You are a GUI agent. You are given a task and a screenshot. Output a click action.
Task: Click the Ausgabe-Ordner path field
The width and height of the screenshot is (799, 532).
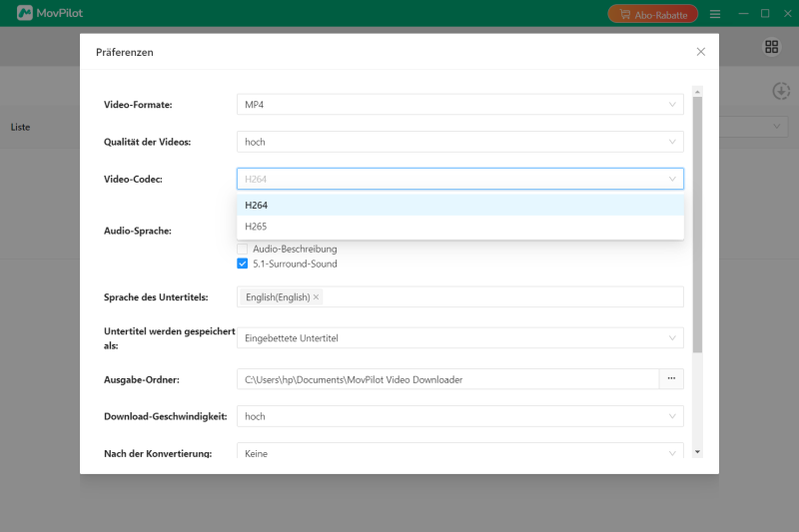coord(447,379)
